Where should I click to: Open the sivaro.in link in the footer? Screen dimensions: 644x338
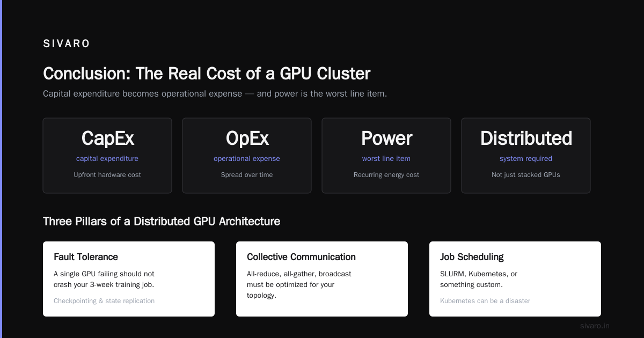click(595, 326)
